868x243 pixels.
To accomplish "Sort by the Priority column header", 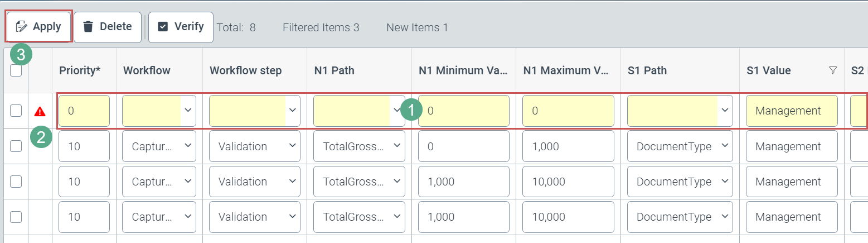I will [80, 70].
